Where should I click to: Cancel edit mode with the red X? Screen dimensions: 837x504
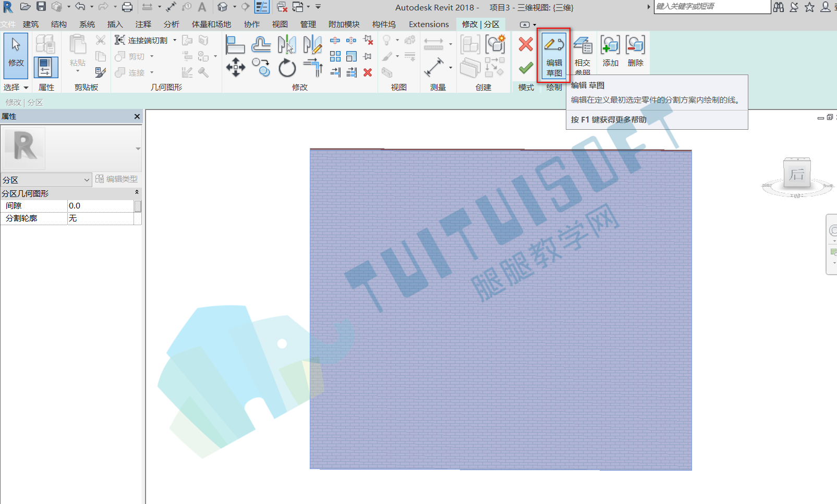click(526, 44)
